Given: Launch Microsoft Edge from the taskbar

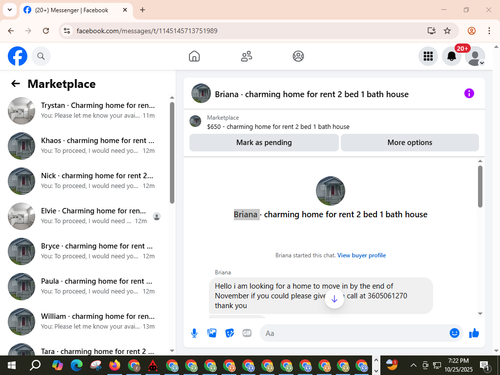Looking at the screenshot, I should pyautogui.click(x=76, y=365).
